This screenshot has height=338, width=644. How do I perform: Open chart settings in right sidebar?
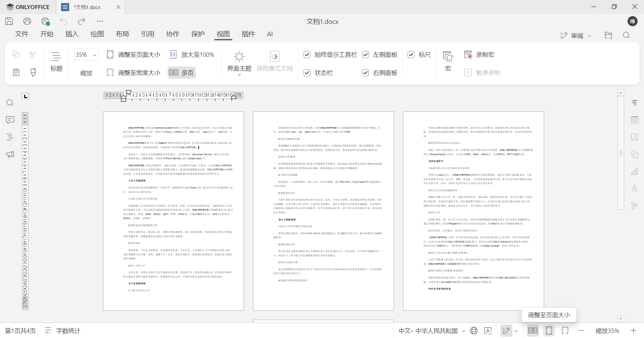click(635, 171)
